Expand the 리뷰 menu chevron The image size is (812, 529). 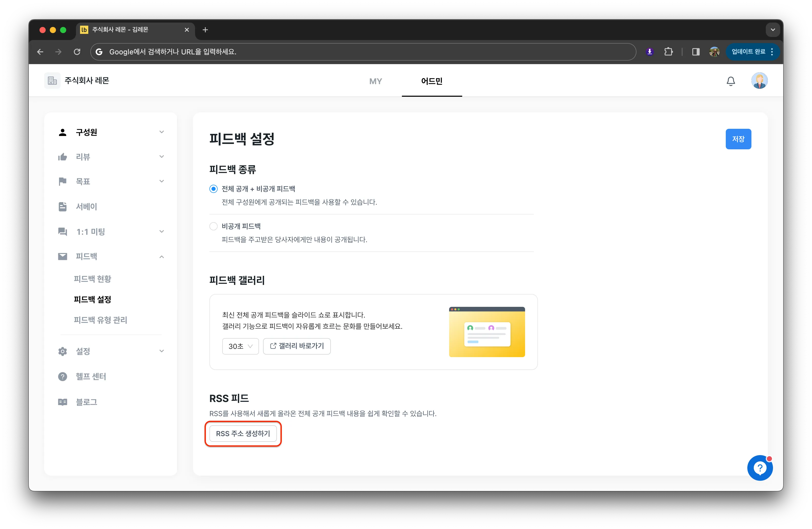coord(162,156)
